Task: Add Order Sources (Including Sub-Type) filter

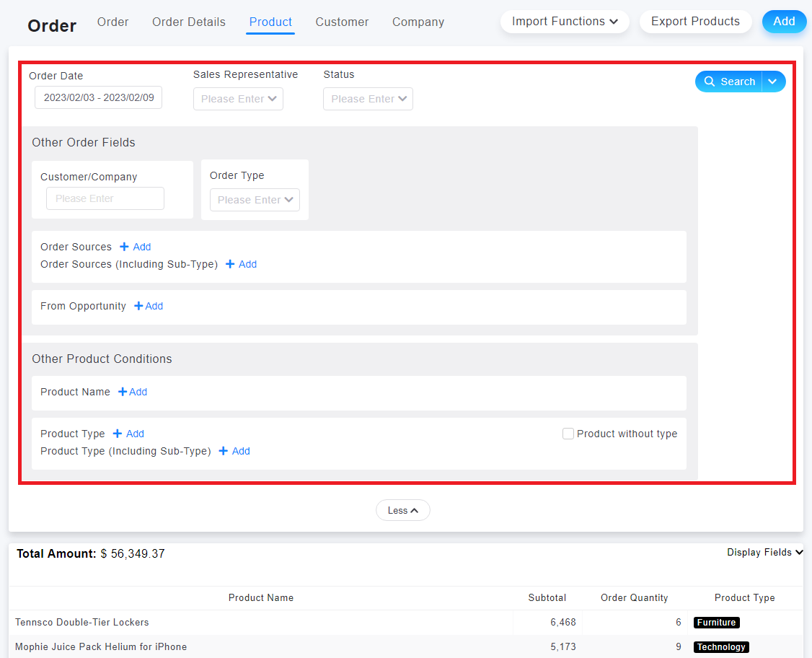Action: click(x=241, y=264)
